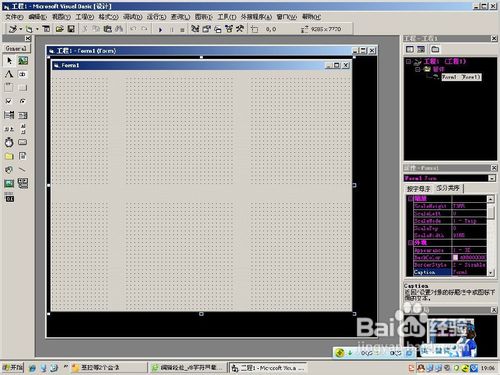Collapse the 窗体 forms folder node
The height and width of the screenshot is (375, 500).
[x=417, y=69]
